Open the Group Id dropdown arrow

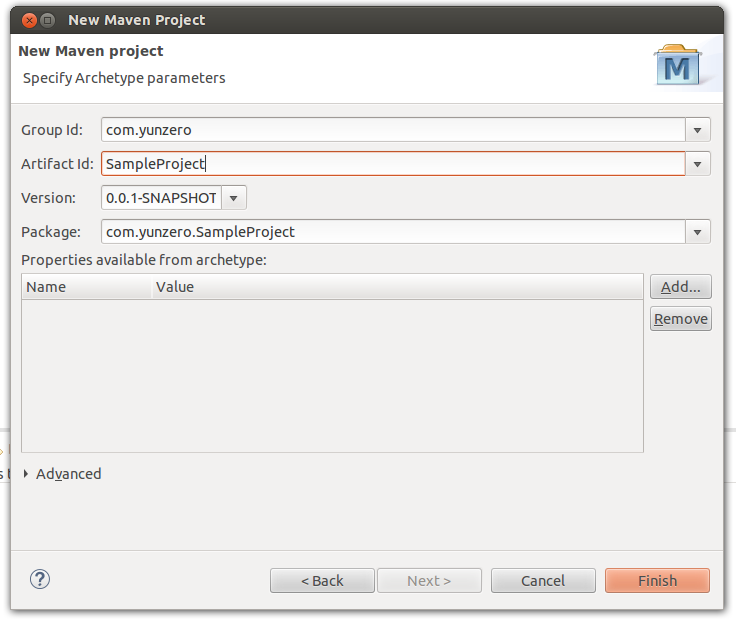coord(698,130)
